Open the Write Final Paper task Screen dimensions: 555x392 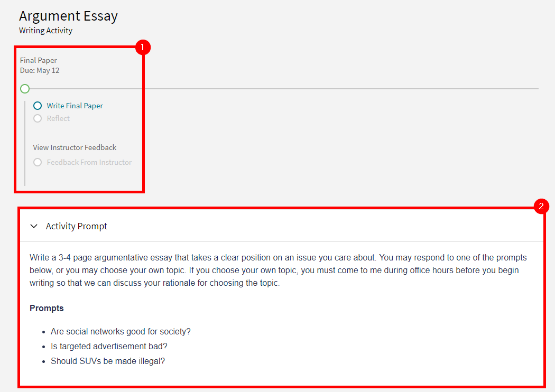[x=75, y=106]
